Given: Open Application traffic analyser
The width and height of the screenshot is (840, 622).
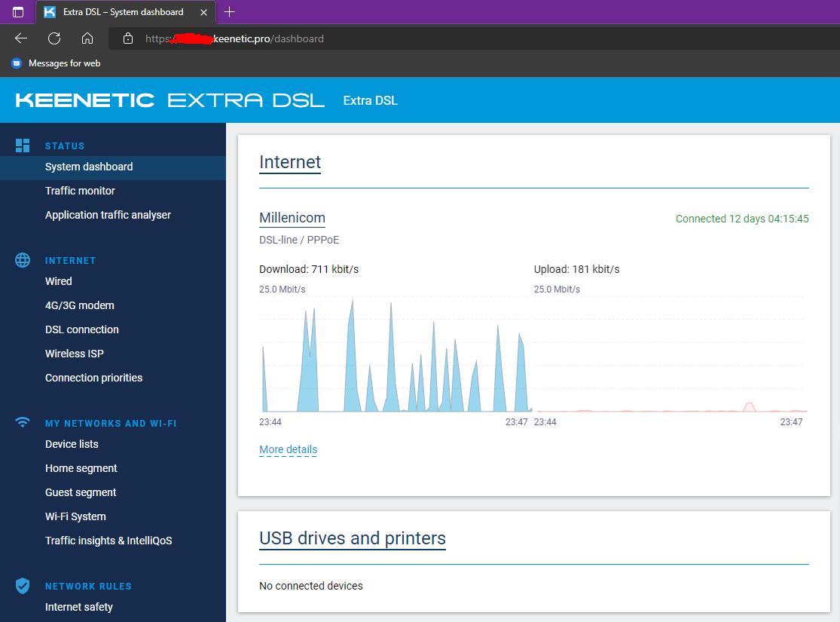Looking at the screenshot, I should [x=108, y=215].
